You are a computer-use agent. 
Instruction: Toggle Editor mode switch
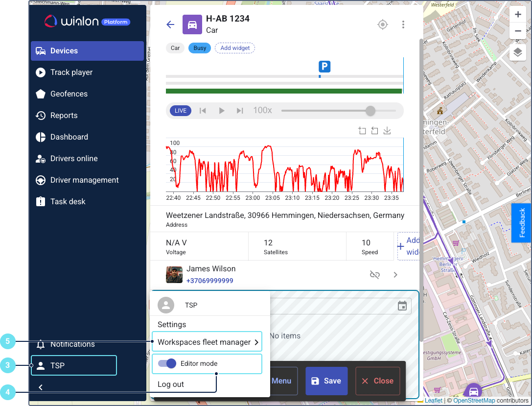pos(167,363)
